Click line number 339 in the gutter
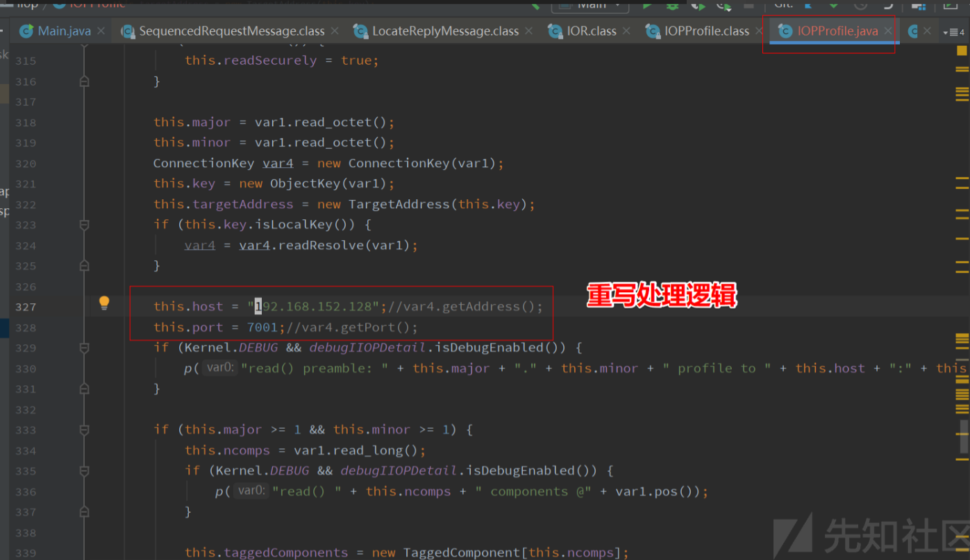 [26, 552]
